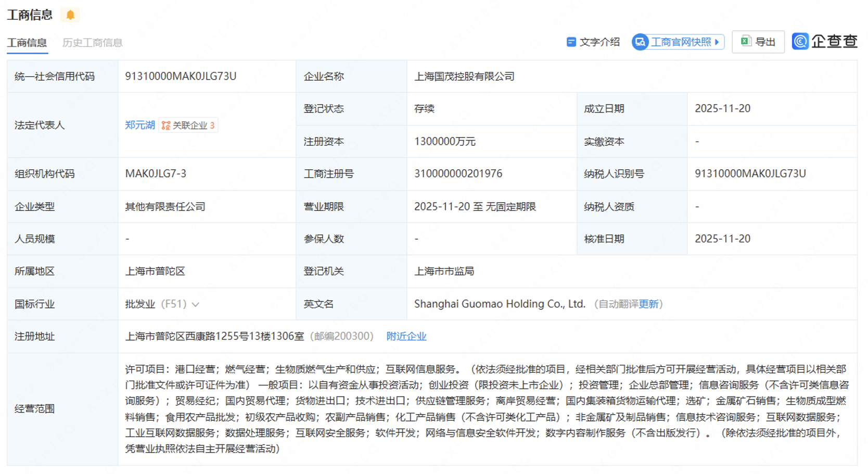The height and width of the screenshot is (474, 868).
Task: Click the arrow icon after 工商官网快照 text
Action: point(718,42)
